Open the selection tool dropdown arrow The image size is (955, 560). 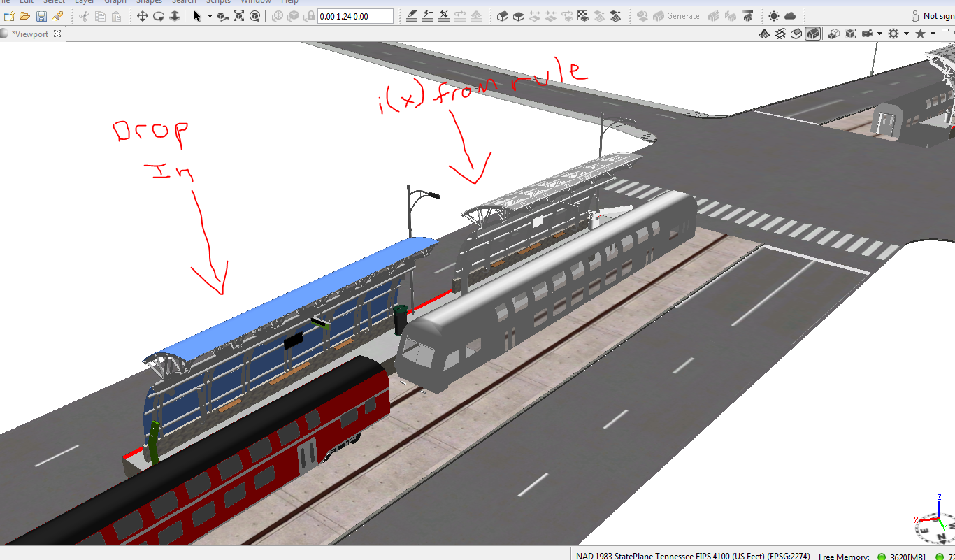pyautogui.click(x=210, y=16)
